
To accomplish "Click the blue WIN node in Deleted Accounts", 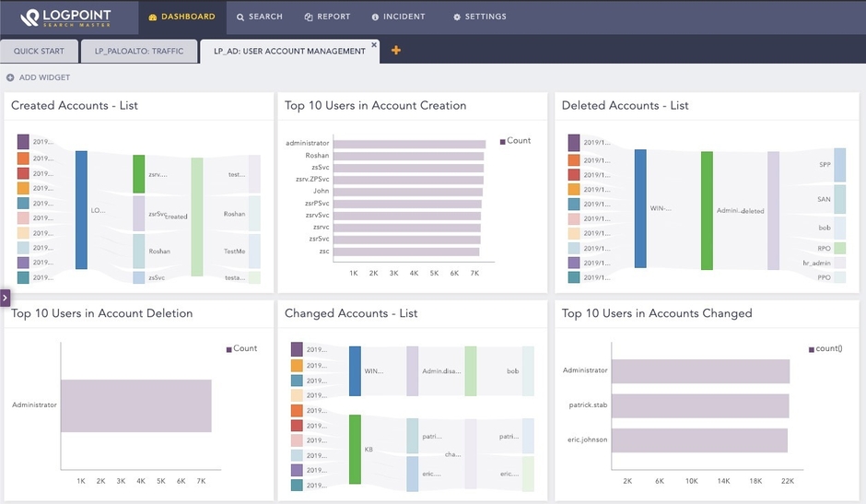I will (640, 209).
